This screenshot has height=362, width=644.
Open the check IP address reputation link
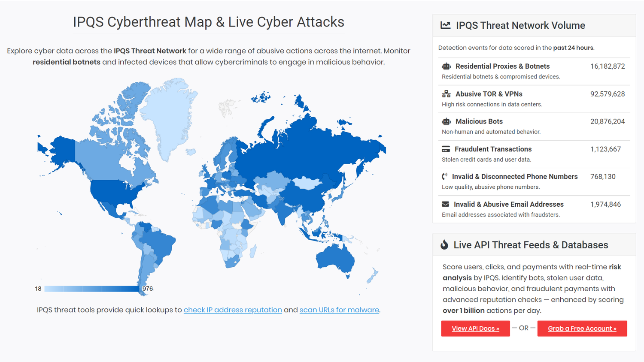coord(232,310)
